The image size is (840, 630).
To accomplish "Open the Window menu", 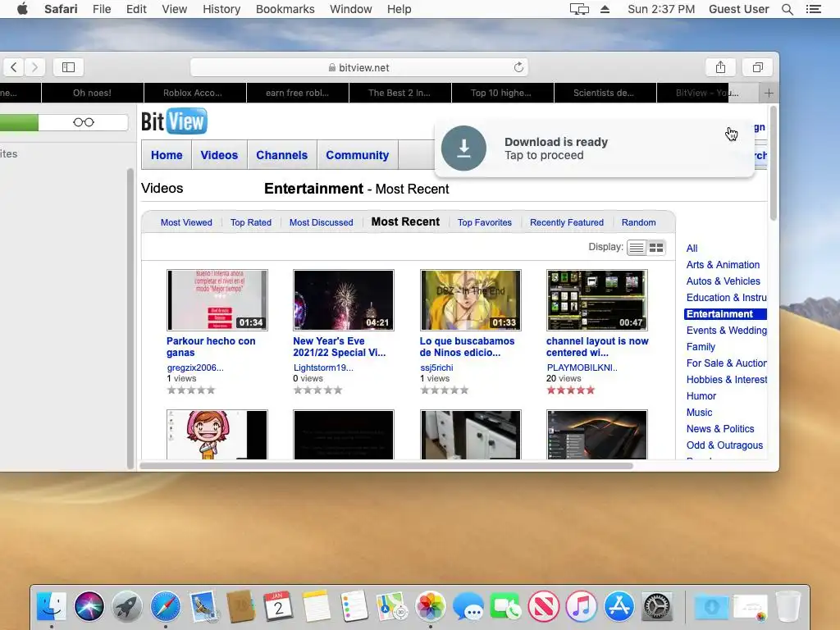I will [350, 9].
